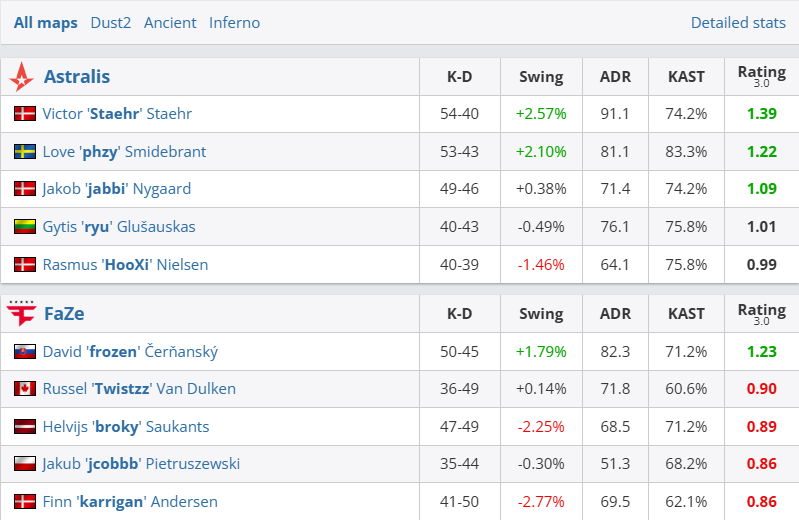Click the Latvian flag beside broky
Image resolution: width=799 pixels, height=520 pixels.
25,427
